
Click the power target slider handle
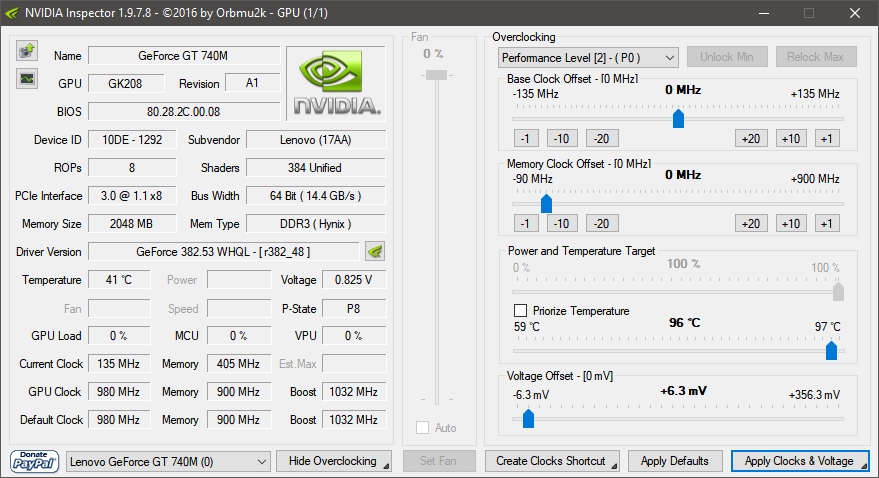(838, 292)
